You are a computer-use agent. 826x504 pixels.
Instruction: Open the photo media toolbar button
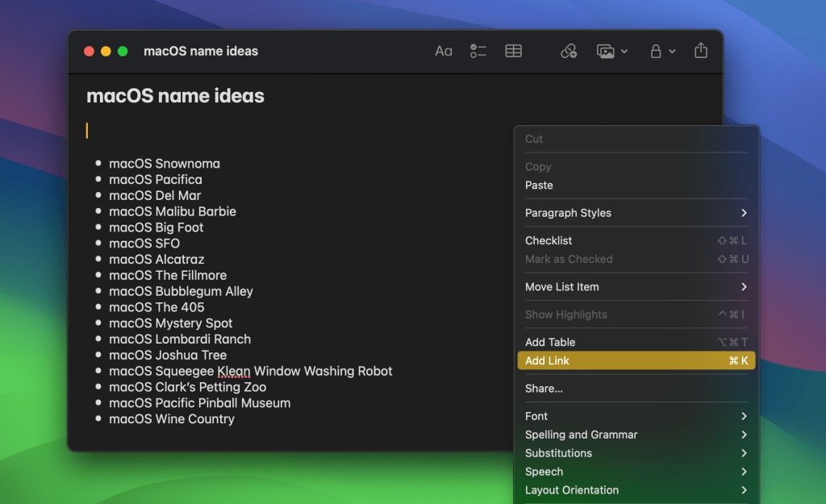coord(606,51)
